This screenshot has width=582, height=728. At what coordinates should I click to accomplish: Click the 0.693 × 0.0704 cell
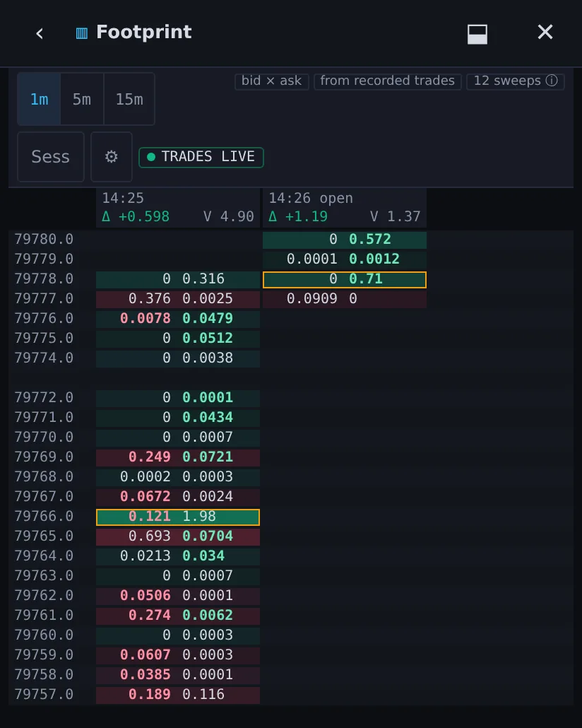point(178,536)
